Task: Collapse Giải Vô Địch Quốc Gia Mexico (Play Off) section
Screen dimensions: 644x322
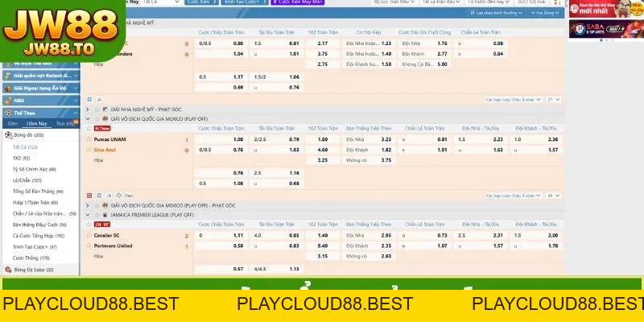Action: pyautogui.click(x=88, y=119)
